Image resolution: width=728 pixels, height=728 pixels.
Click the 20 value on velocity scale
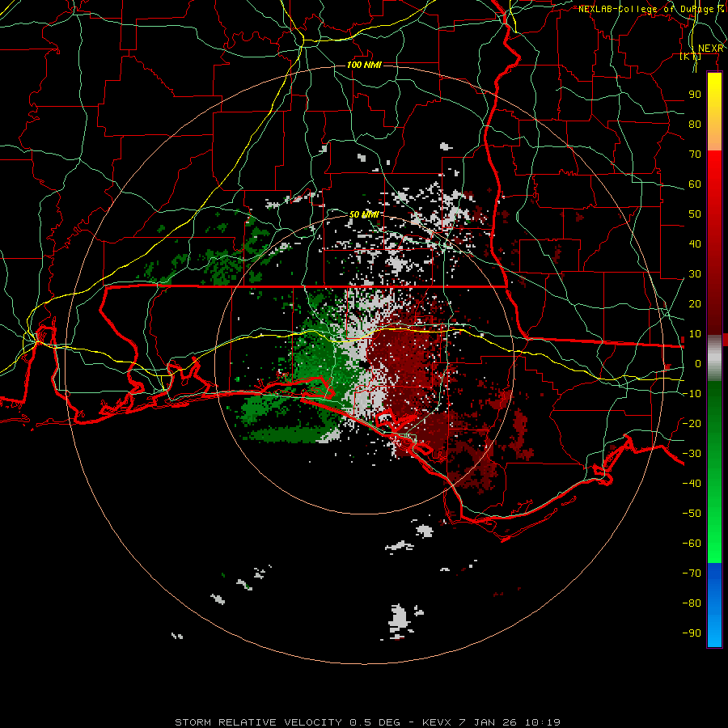pos(695,303)
